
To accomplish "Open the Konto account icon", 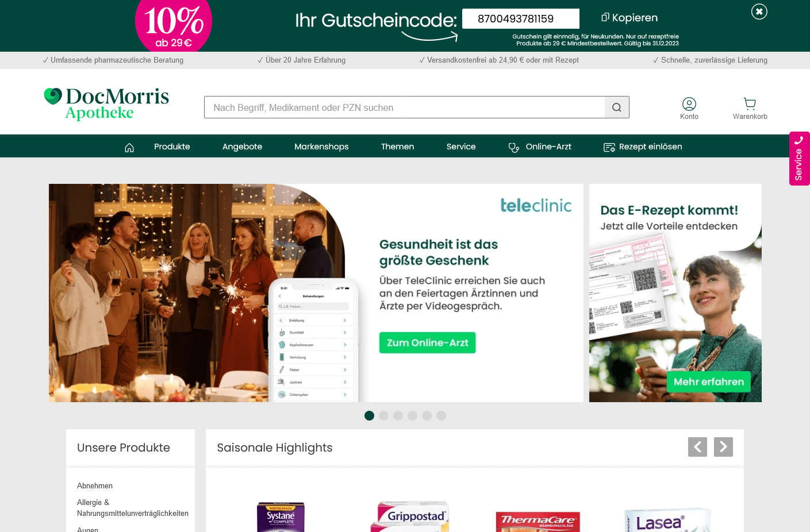I will pos(689,108).
